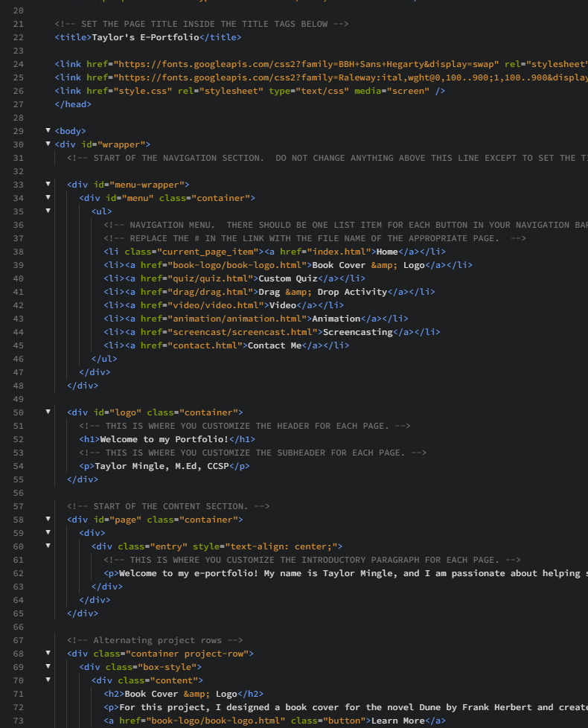The height and width of the screenshot is (728, 588).
Task: Click the "container project-row" class value
Action: pyautogui.click(x=188, y=654)
